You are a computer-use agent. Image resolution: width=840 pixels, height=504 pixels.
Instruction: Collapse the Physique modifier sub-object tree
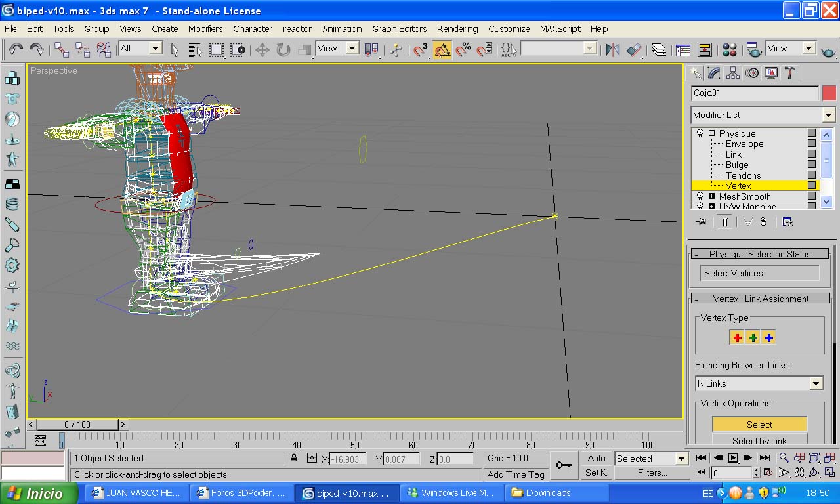tap(711, 133)
